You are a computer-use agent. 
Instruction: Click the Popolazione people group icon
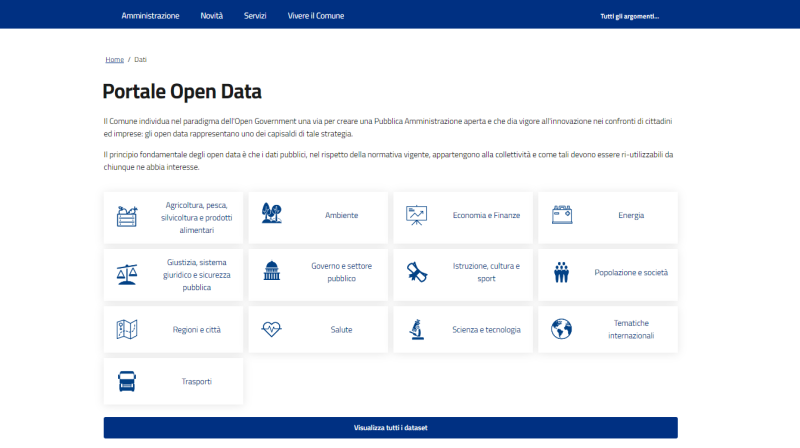(561, 272)
